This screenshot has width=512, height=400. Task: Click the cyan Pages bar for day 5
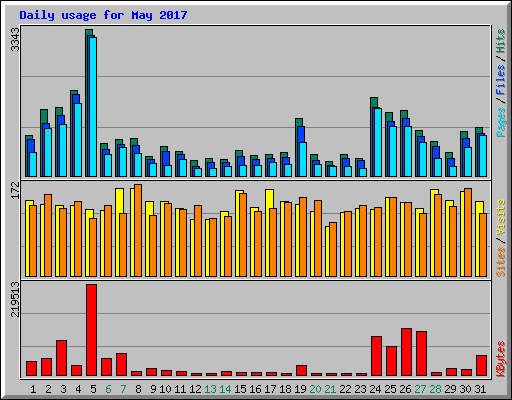click(x=93, y=107)
